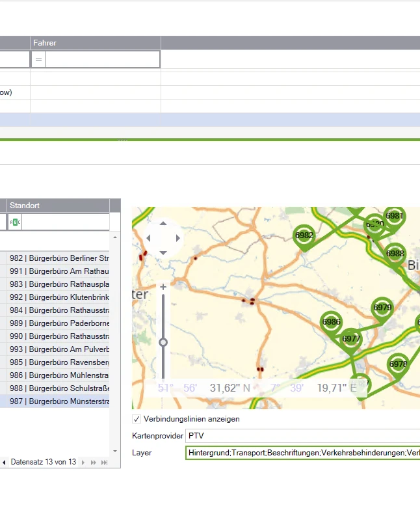This screenshot has width=420, height=525.
Task: Pan the map left with arrow
Action: (x=149, y=238)
